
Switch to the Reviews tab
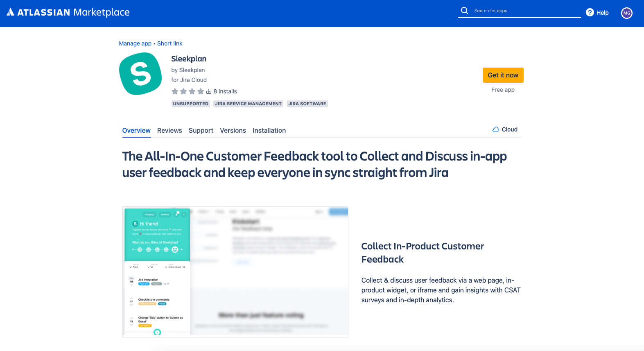(x=169, y=130)
